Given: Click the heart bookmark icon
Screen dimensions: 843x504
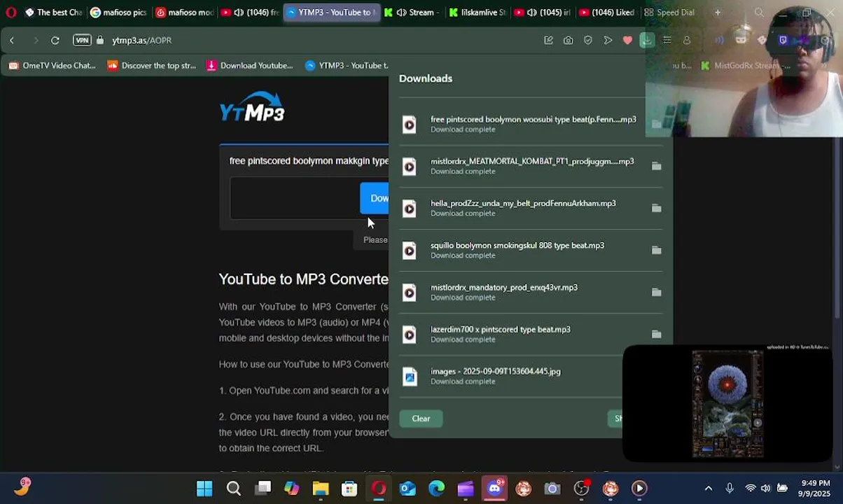Looking at the screenshot, I should [x=627, y=41].
